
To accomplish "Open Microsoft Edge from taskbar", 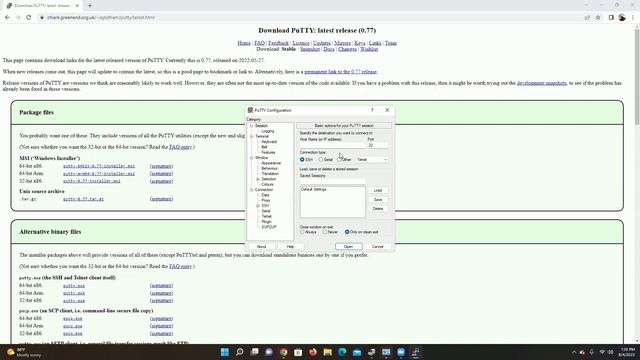I will tap(342, 352).
